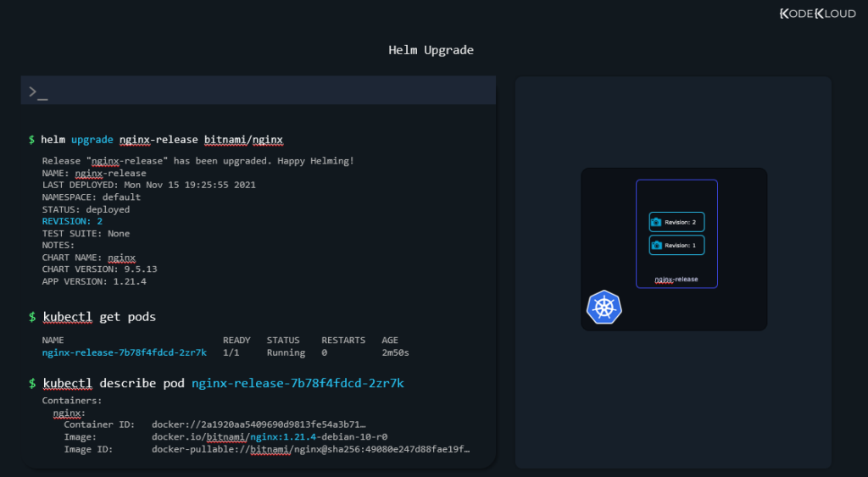Image resolution: width=868 pixels, height=477 pixels.
Task: Click the STATUS: deployed line
Action: click(86, 209)
